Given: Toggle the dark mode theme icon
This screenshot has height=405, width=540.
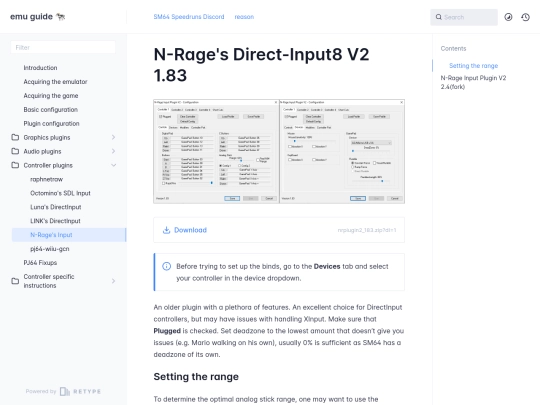Looking at the screenshot, I should click(x=508, y=17).
